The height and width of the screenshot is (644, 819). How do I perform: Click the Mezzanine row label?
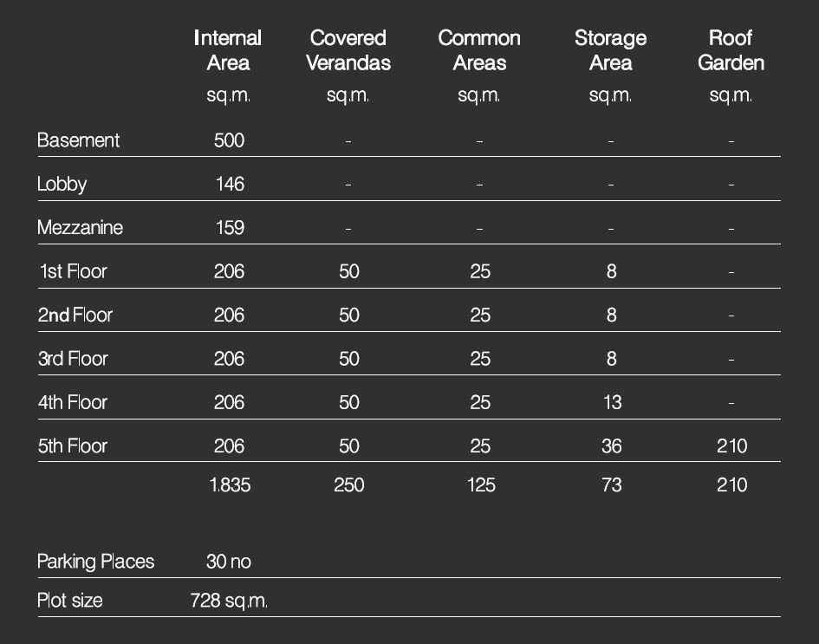pyautogui.click(x=81, y=227)
